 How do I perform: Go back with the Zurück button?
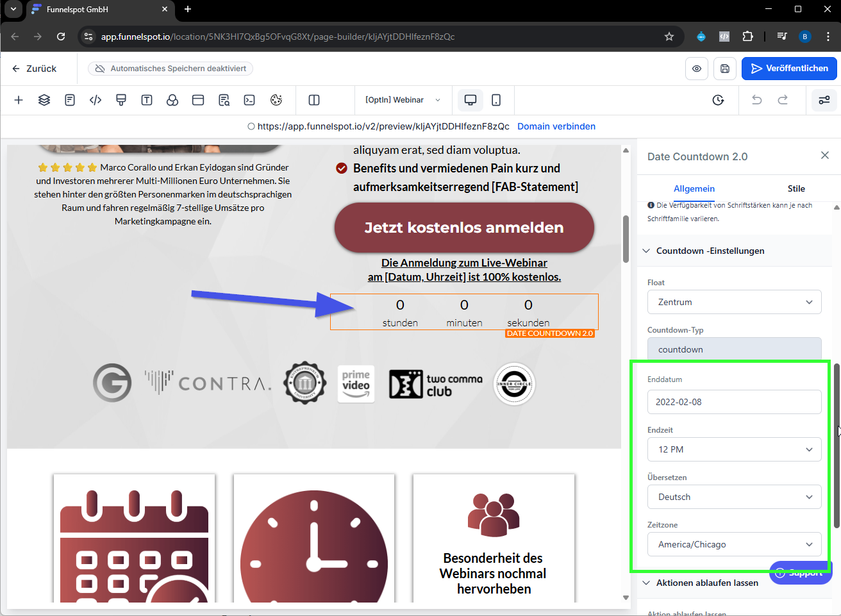(x=35, y=69)
